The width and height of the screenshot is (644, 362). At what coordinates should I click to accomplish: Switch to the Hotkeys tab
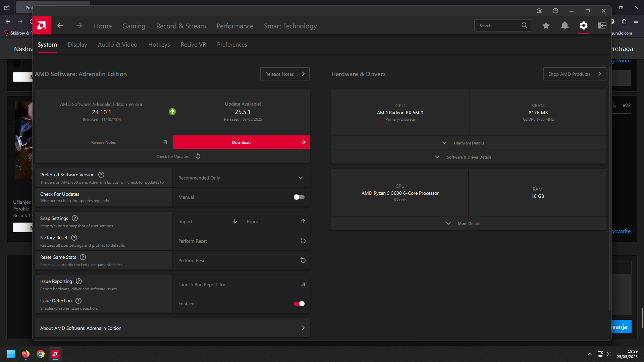tap(159, 45)
